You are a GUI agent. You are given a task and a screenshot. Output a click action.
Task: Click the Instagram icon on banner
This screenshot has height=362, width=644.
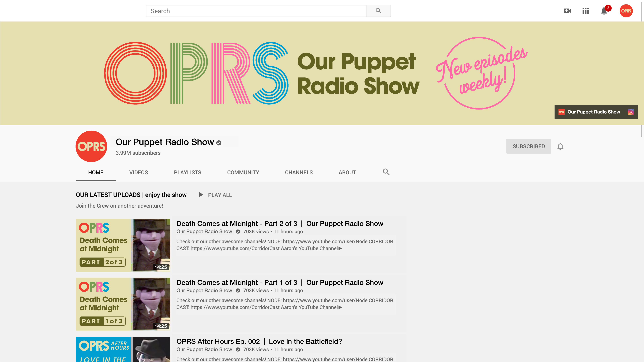[x=631, y=112]
